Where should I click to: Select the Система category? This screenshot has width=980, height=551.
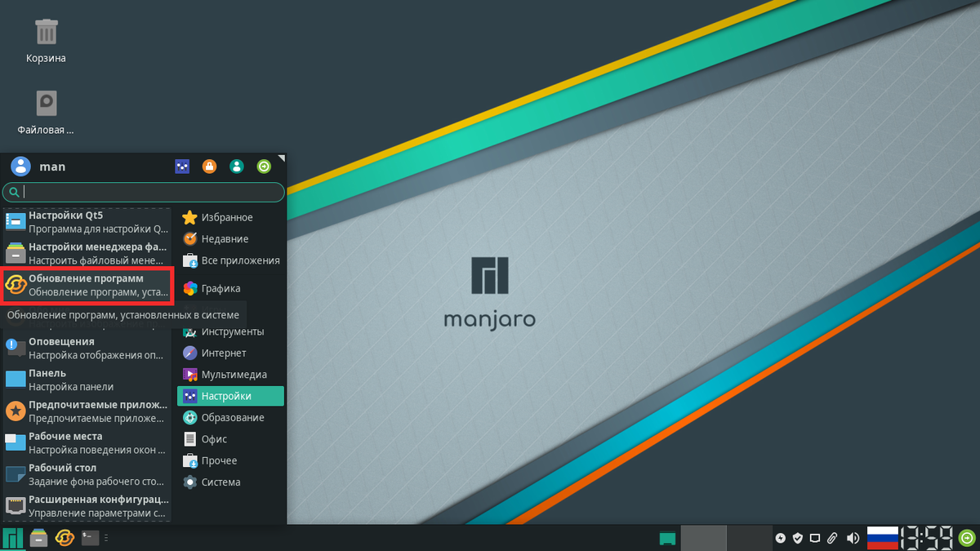coord(230,482)
